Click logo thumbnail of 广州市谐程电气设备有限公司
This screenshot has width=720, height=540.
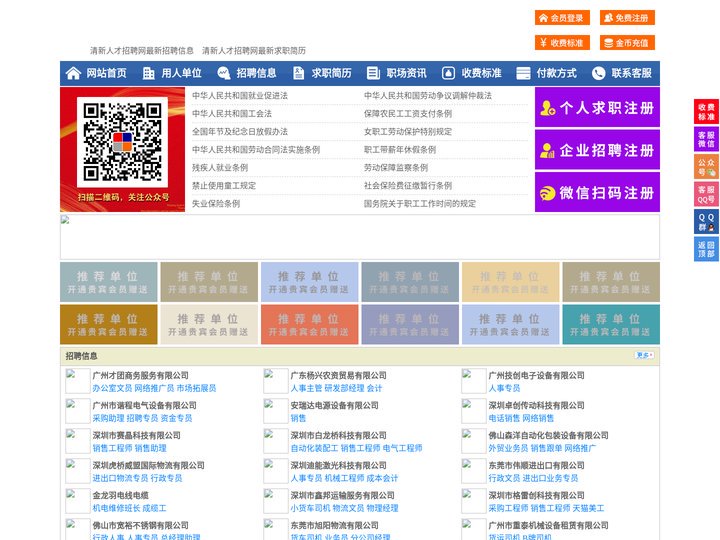(x=78, y=411)
